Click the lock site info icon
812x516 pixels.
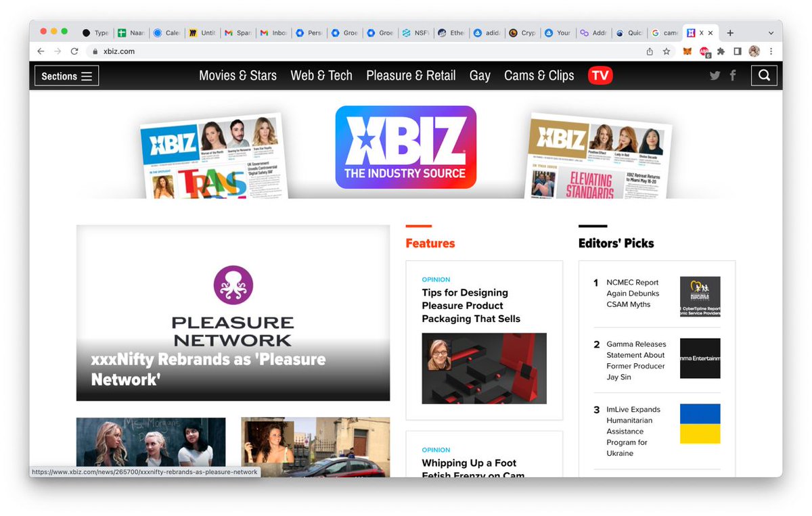pos(95,51)
